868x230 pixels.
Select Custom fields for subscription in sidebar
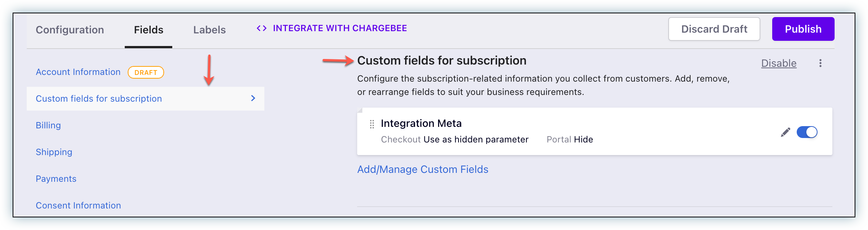coord(99,99)
